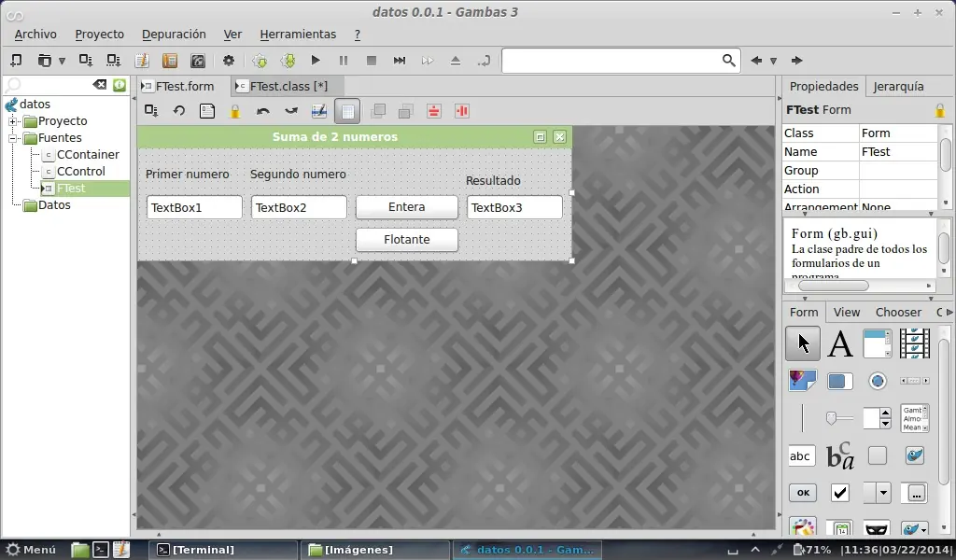Select the PictureBox balloon control
Screen dimensions: 956x560
pyautogui.click(x=803, y=381)
